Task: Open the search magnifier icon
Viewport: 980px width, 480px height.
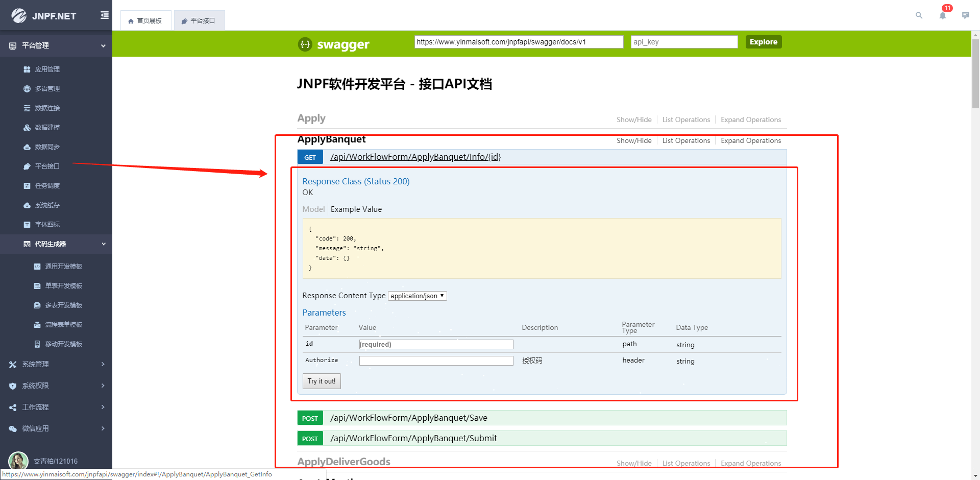Action: pos(919,15)
